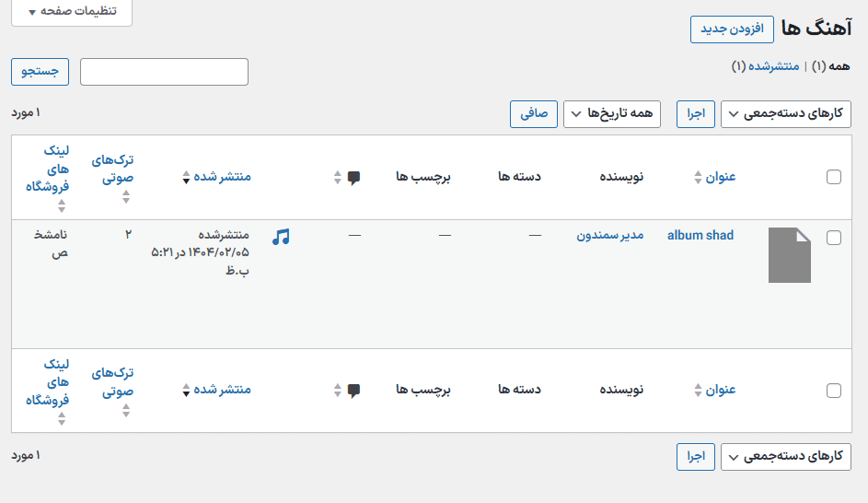Click the صافی filter button
This screenshot has height=503, width=868.
coord(534,114)
